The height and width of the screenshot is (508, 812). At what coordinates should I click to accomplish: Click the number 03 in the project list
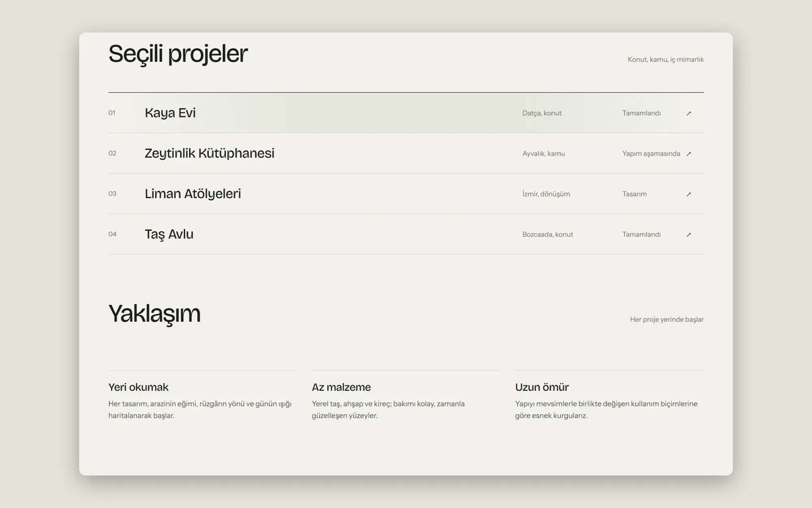(112, 194)
